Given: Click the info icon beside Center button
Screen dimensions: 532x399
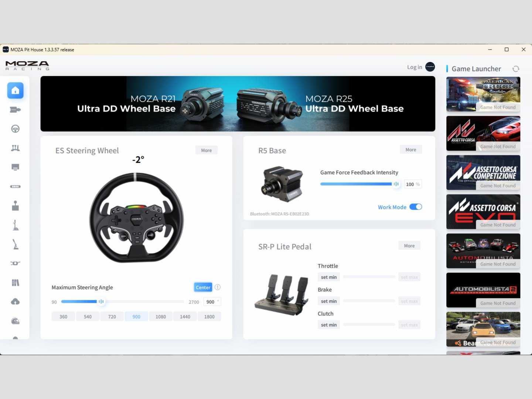Looking at the screenshot, I should pyautogui.click(x=218, y=287).
